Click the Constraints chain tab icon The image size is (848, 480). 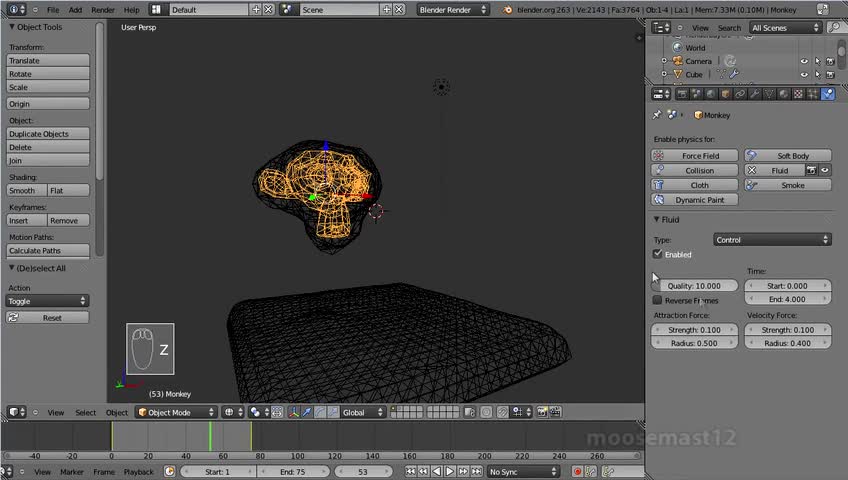pyautogui.click(x=740, y=94)
